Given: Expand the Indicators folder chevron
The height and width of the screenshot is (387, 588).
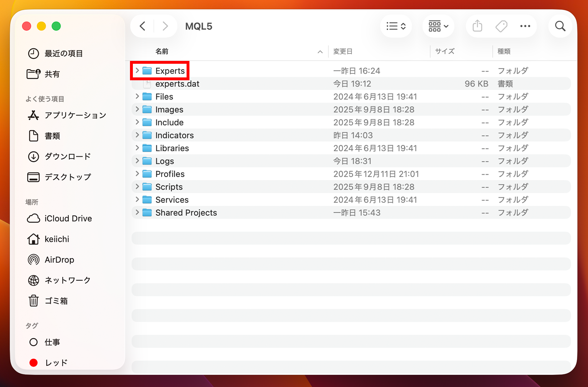Looking at the screenshot, I should 137,135.
